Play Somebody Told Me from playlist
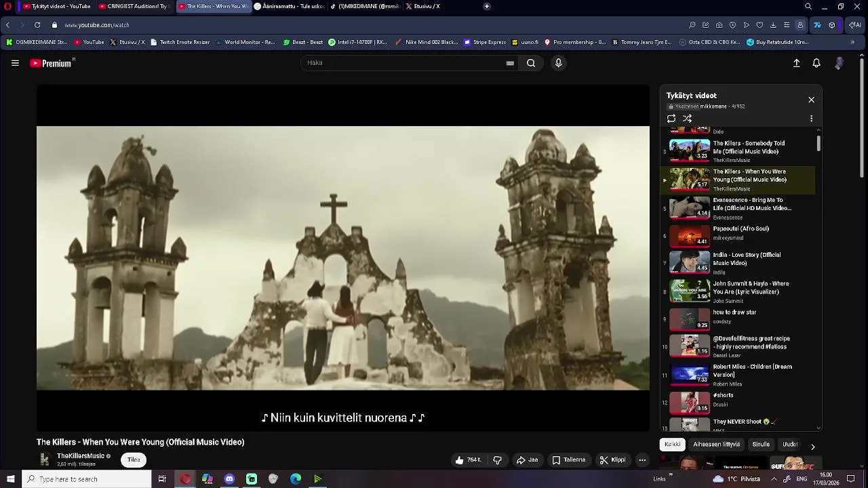 738,151
